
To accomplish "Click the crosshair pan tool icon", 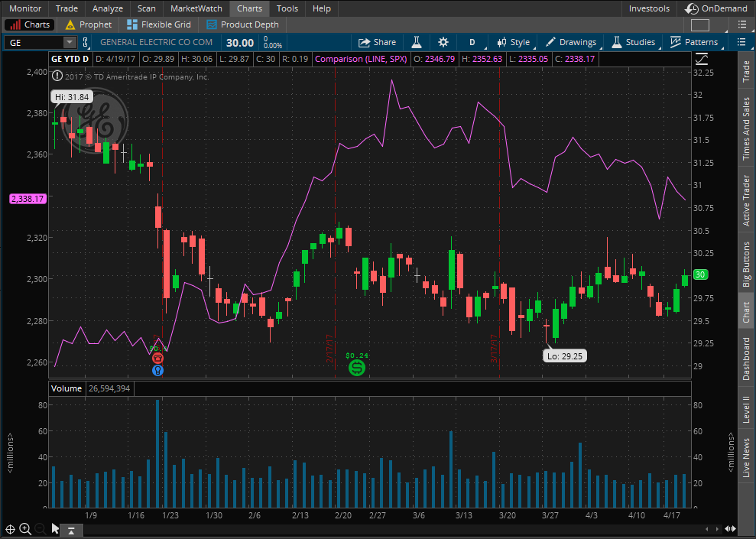I will [10, 529].
